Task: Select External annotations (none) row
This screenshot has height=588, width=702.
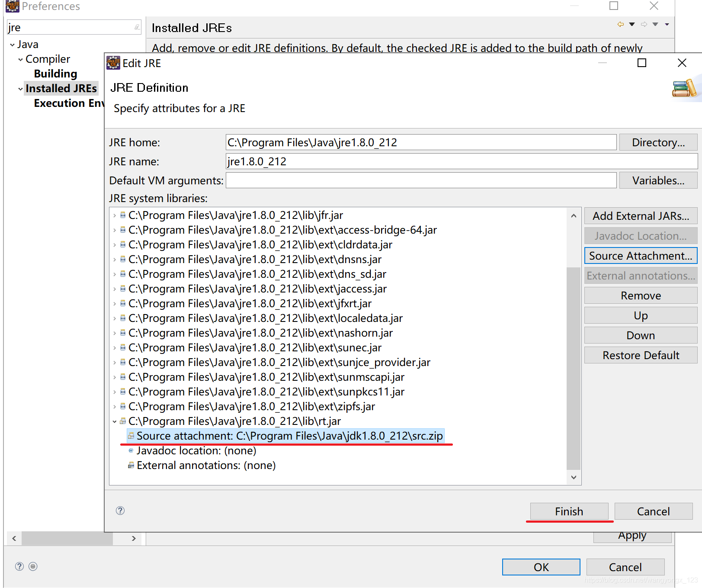Action: coord(206,465)
